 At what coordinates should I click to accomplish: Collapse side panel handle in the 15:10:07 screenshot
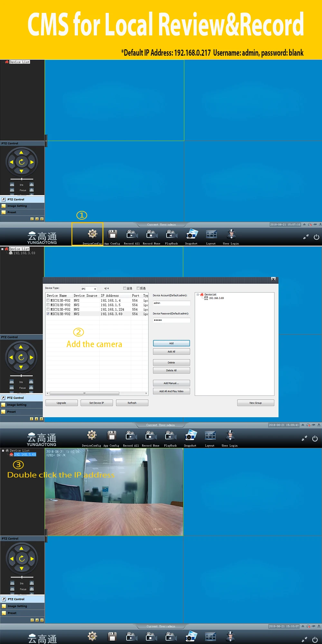tap(46, 536)
